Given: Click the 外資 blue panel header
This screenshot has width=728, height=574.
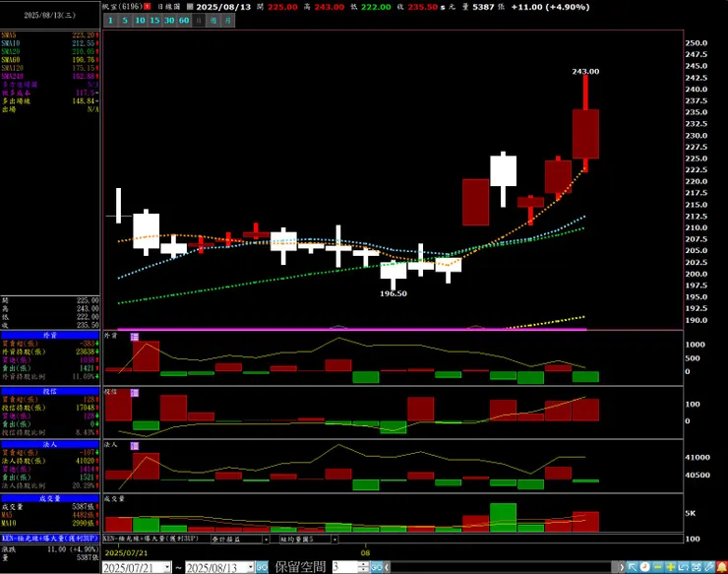Looking at the screenshot, I should (x=49, y=335).
